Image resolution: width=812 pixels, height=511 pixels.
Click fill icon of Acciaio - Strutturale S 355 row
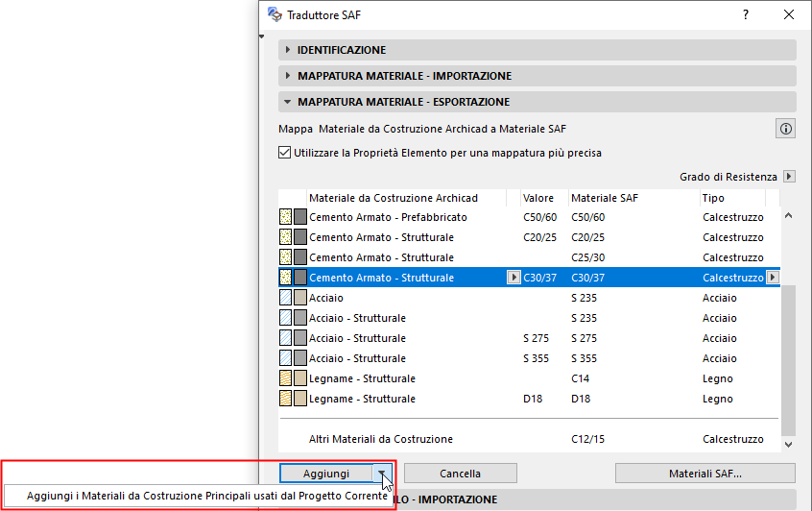click(285, 358)
